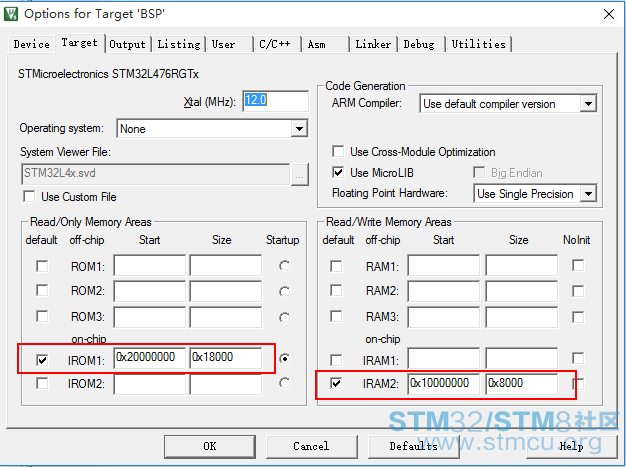Click the IRAM1 Size field

pos(521,358)
